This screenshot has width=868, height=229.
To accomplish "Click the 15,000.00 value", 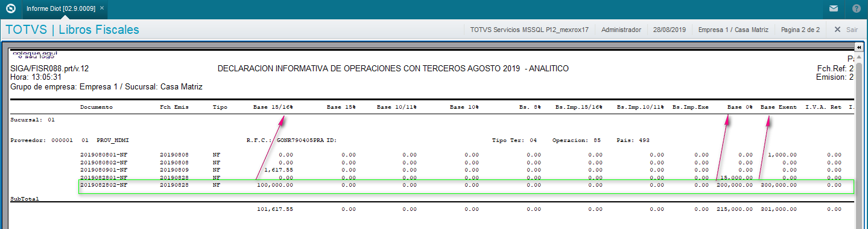I will click(737, 178).
